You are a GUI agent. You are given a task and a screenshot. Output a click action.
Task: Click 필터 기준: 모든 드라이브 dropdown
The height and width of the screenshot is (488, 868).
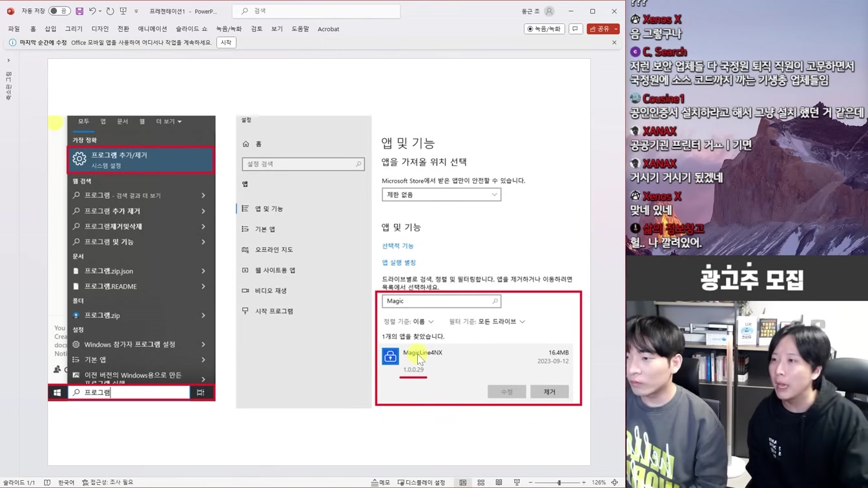point(487,321)
